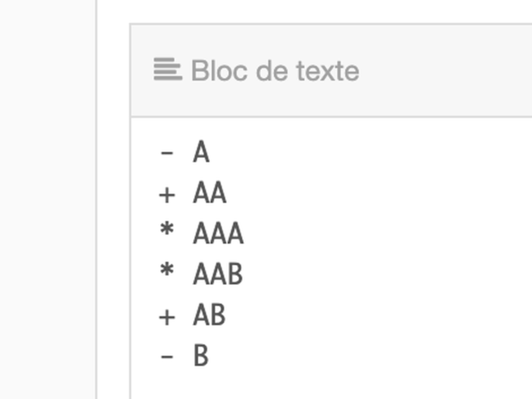Screen dimensions: 532x399
Task: Click the asterisk marker before AAB
Action: click(x=167, y=273)
